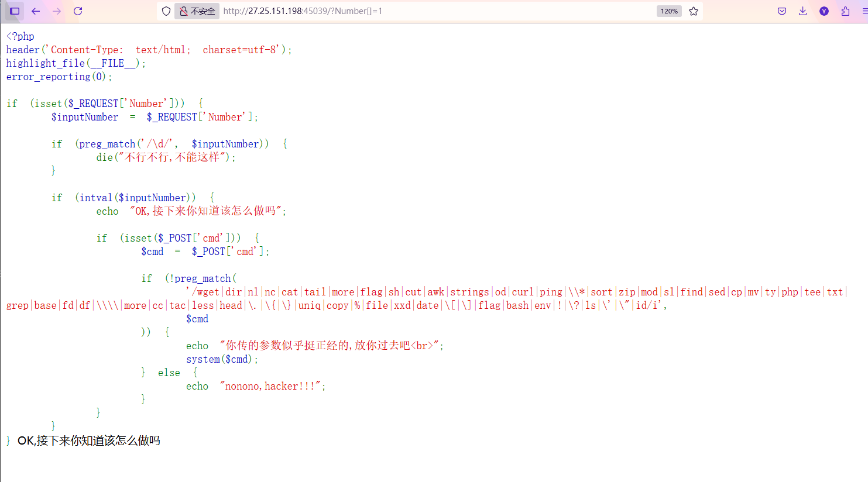The image size is (868, 482).
Task: Click the die("不行不行,不能这样") statement
Action: [166, 157]
